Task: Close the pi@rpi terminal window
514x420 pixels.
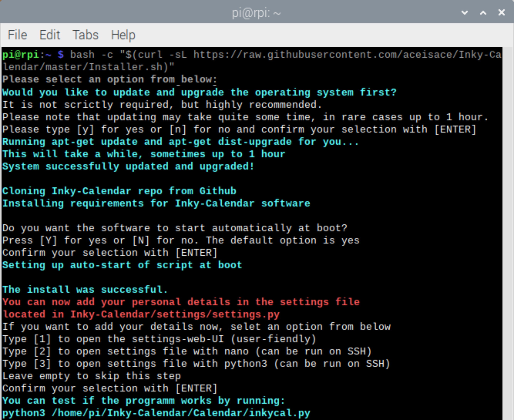Action: [502, 13]
